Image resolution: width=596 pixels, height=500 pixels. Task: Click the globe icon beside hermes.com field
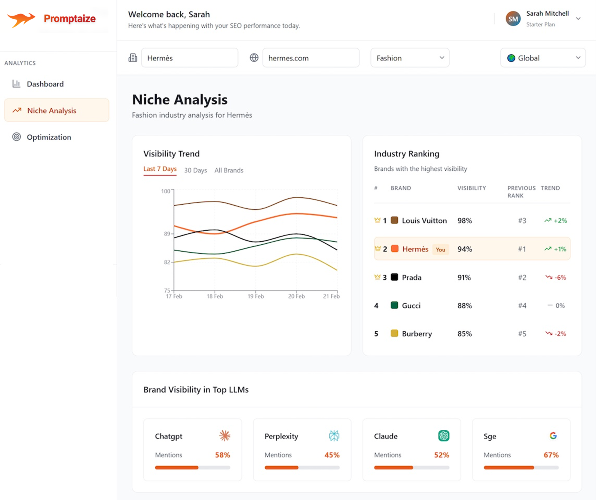coord(254,58)
